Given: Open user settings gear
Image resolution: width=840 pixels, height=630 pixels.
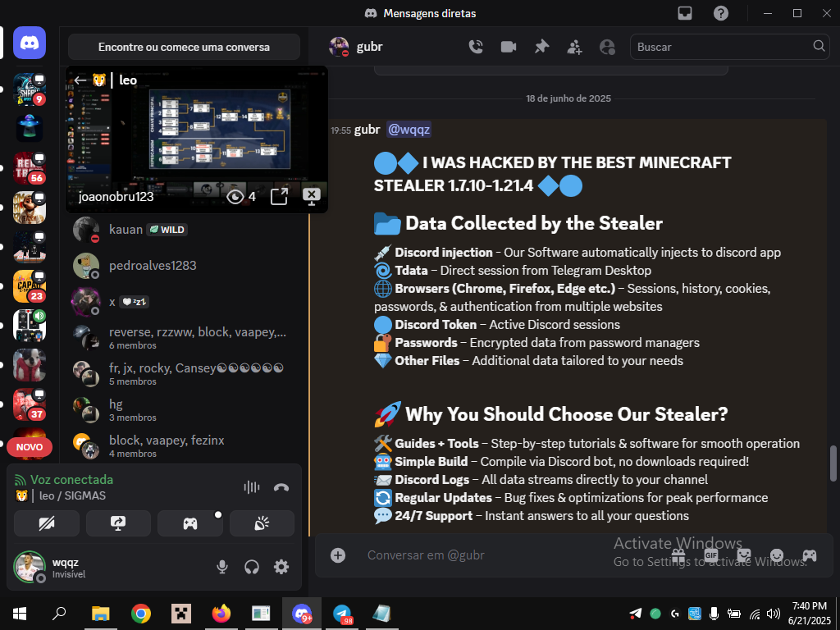Looking at the screenshot, I should point(281,567).
